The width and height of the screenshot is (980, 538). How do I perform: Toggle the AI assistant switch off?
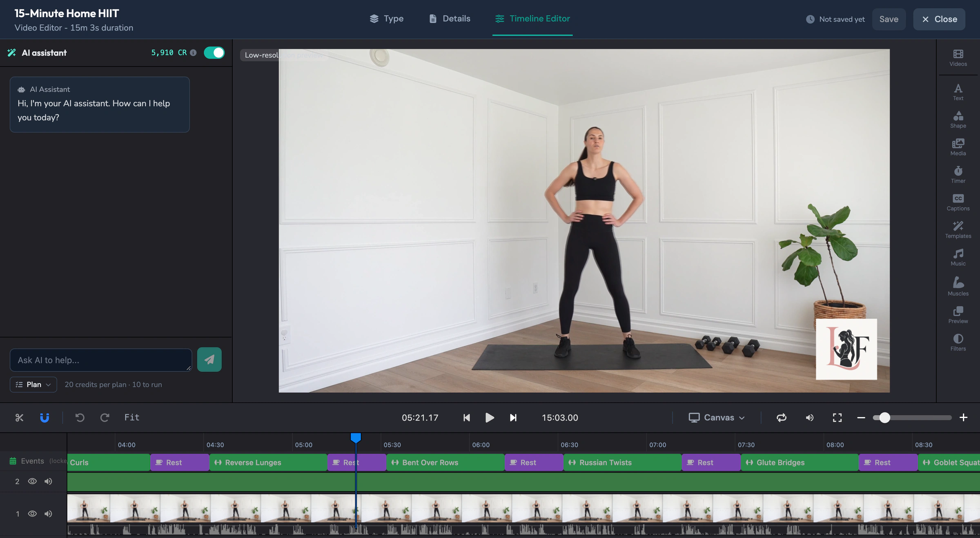[214, 53]
